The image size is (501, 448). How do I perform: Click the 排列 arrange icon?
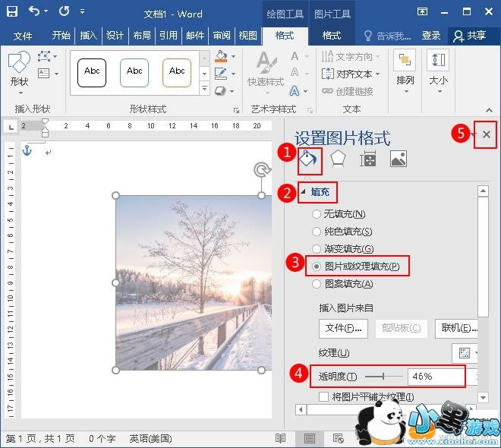coord(405,67)
